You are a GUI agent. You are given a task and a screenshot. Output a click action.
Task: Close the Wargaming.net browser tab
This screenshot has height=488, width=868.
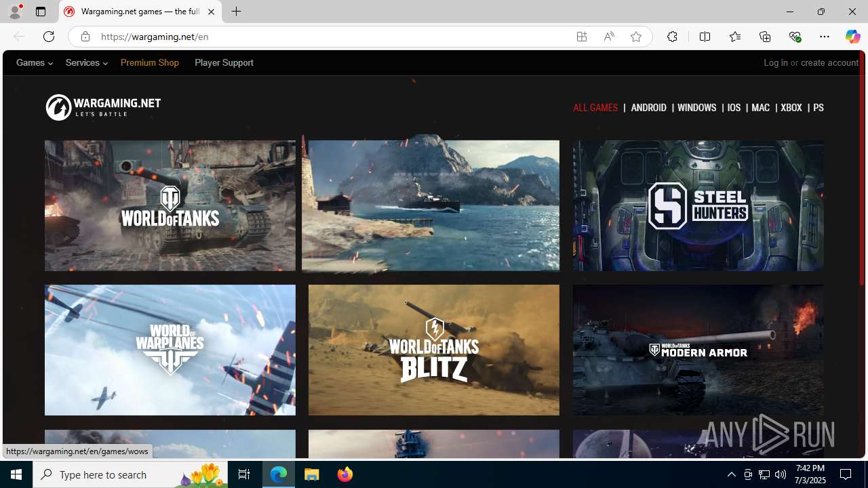click(x=211, y=12)
